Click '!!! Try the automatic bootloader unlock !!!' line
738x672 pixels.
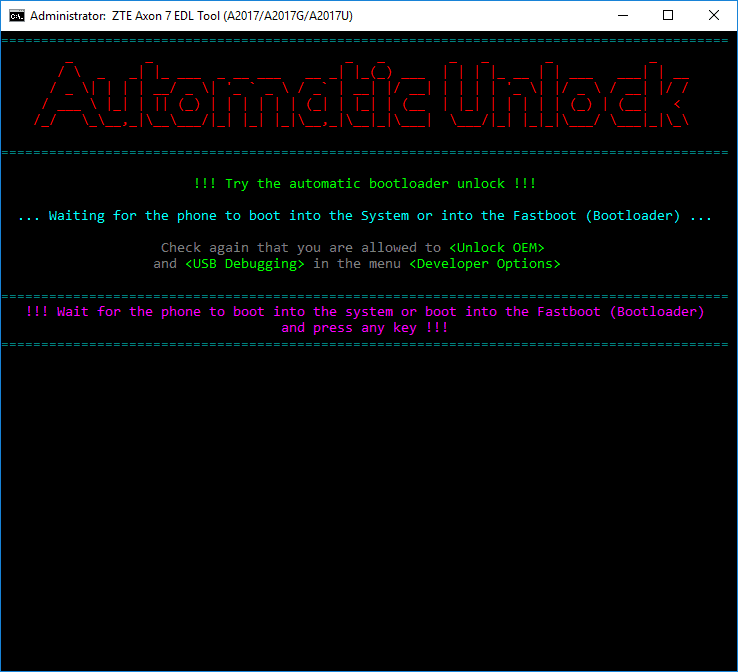[365, 184]
